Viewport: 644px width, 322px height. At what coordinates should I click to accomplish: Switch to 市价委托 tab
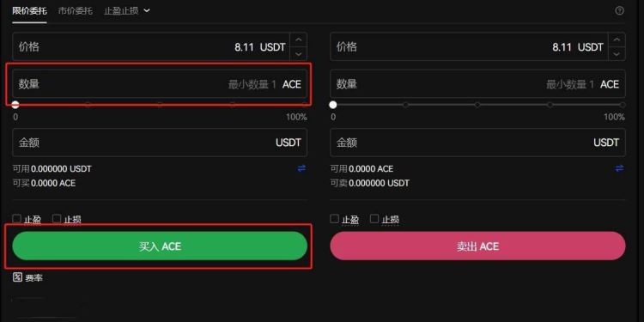pyautogui.click(x=75, y=11)
